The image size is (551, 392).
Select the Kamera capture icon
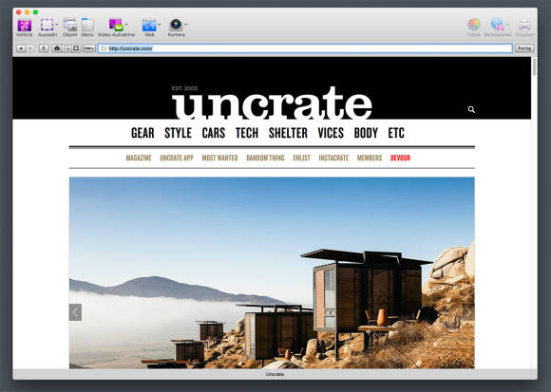tap(176, 25)
